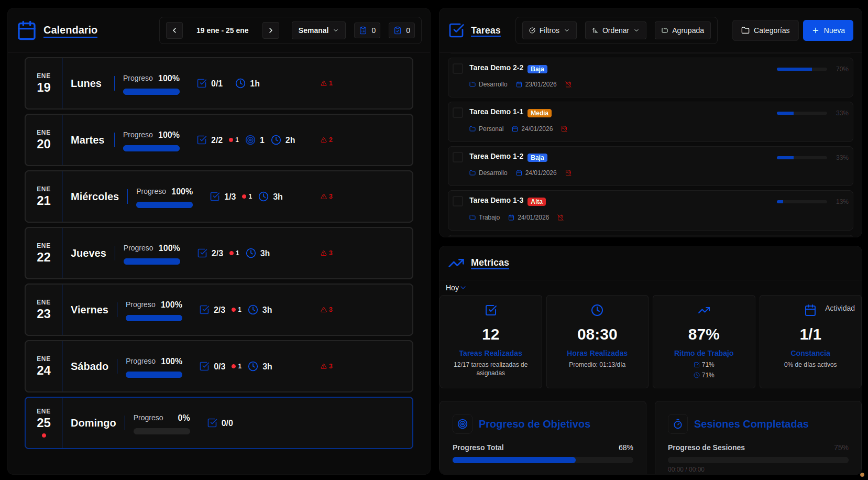Click the target icon in Progreso de Objetivos
Viewport: 868px width, 480px height.
[x=463, y=424]
